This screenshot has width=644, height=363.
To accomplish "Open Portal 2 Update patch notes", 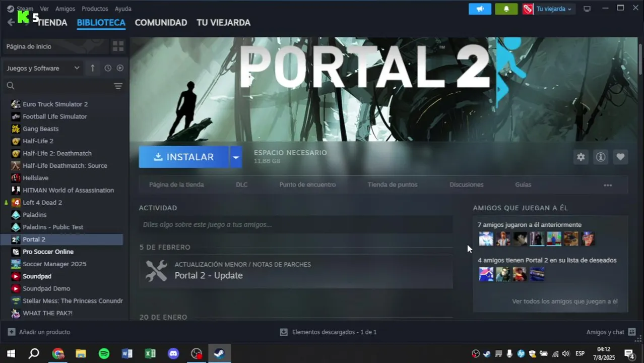I will click(x=296, y=271).
